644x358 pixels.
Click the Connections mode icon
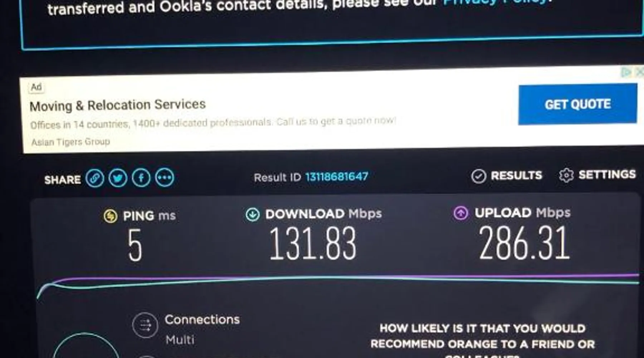click(x=145, y=325)
